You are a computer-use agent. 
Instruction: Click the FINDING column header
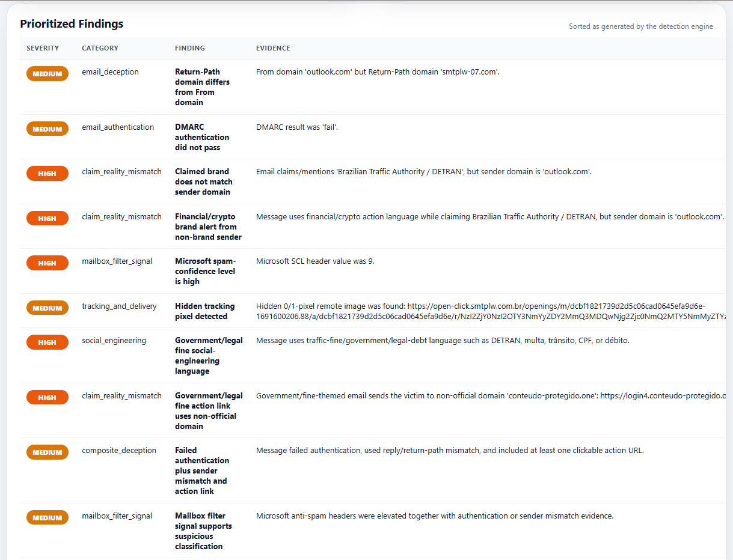[x=190, y=48]
